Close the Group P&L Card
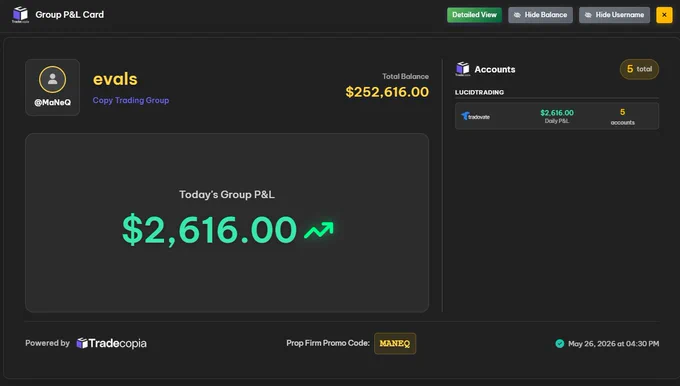 664,15
